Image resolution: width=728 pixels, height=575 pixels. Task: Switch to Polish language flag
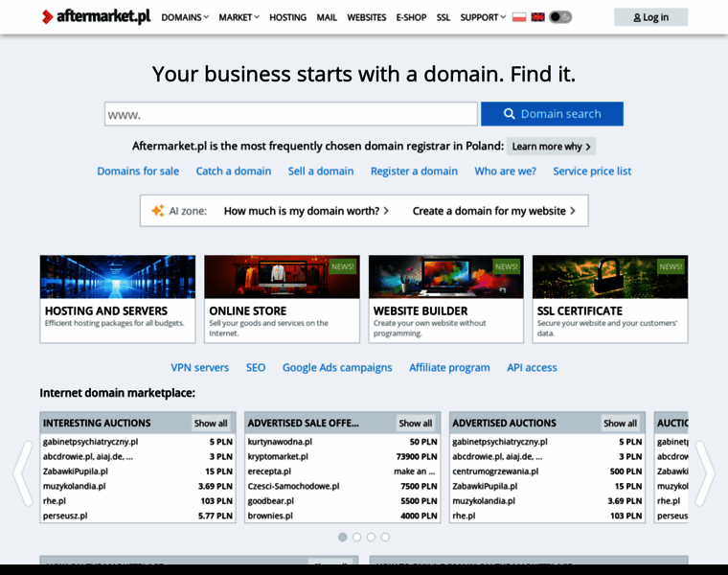point(519,17)
